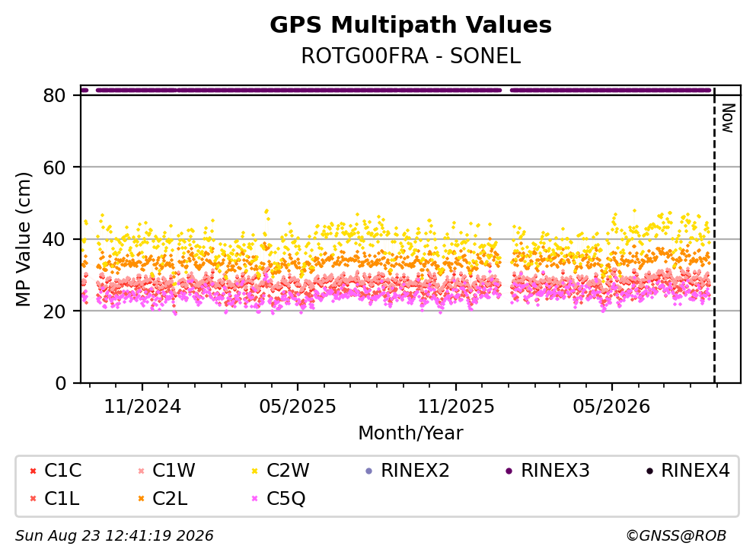The image size is (756, 559).
Task: Select the C2W legend label
Action: click(288, 471)
